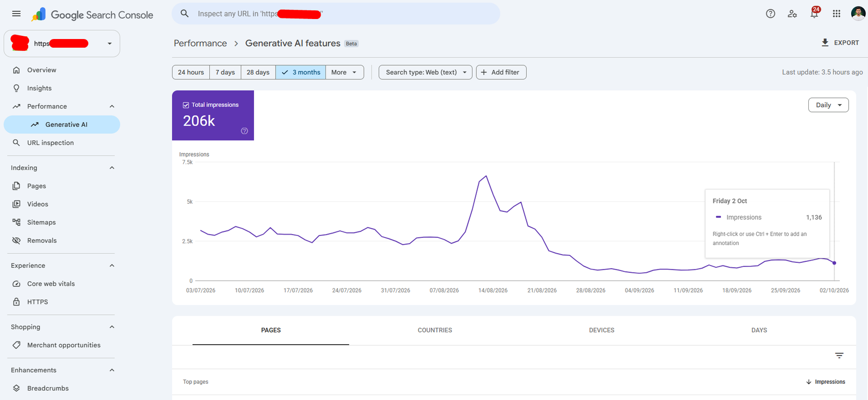Click the "Generative AI features" page title
This screenshot has width=868, height=400.
pyautogui.click(x=293, y=43)
